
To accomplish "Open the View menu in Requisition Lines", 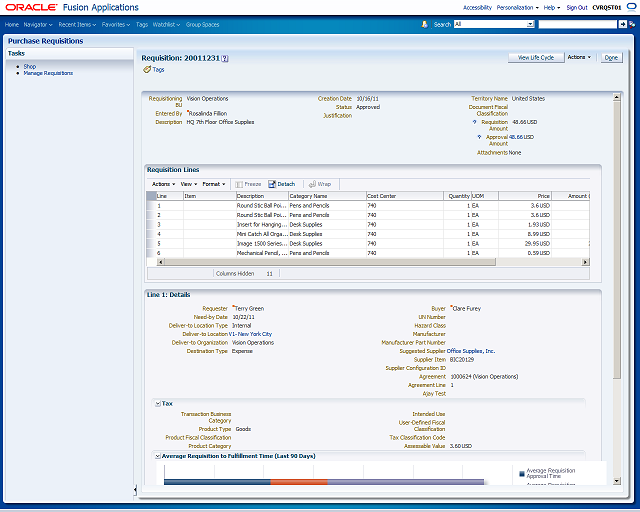I will click(x=189, y=184).
